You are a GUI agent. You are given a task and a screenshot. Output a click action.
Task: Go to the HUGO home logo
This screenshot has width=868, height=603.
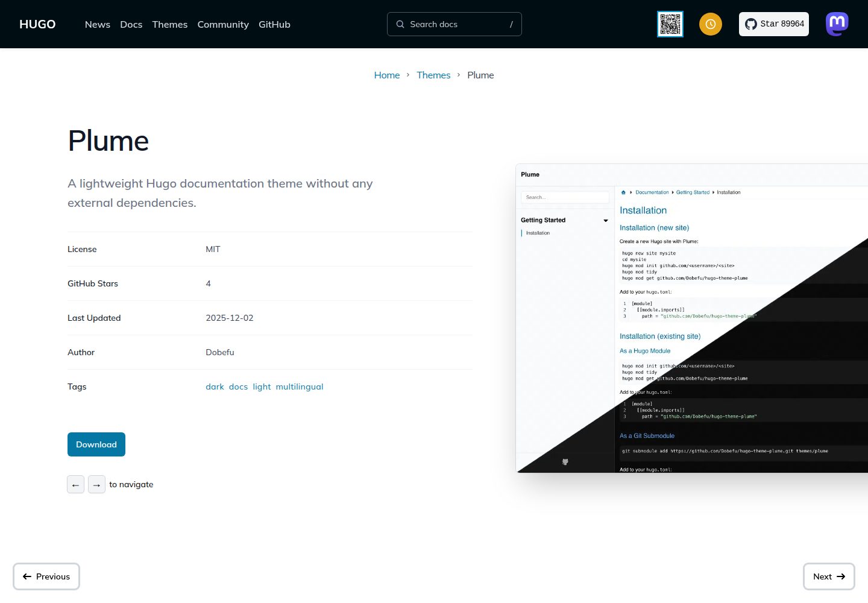37,24
